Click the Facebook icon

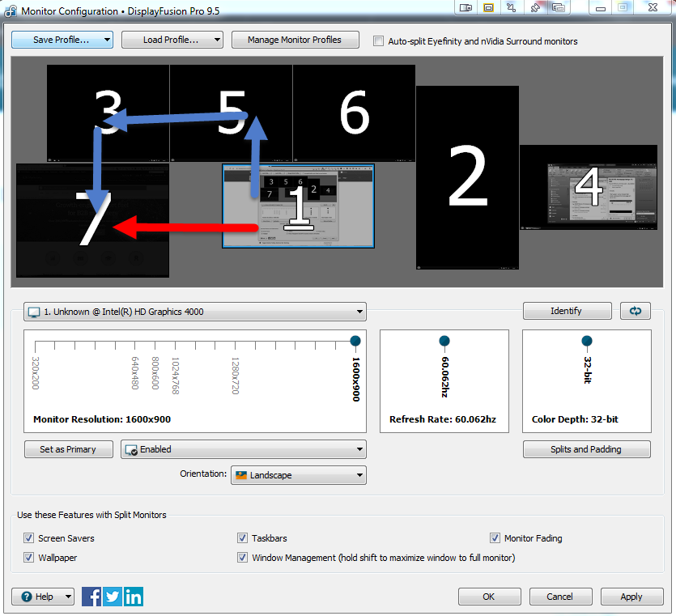(91, 597)
